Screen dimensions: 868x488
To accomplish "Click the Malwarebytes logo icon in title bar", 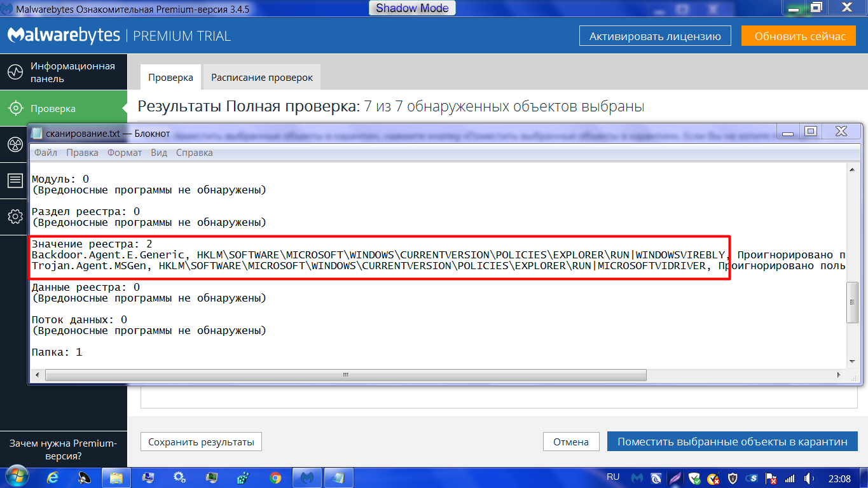I will (x=6, y=10).
